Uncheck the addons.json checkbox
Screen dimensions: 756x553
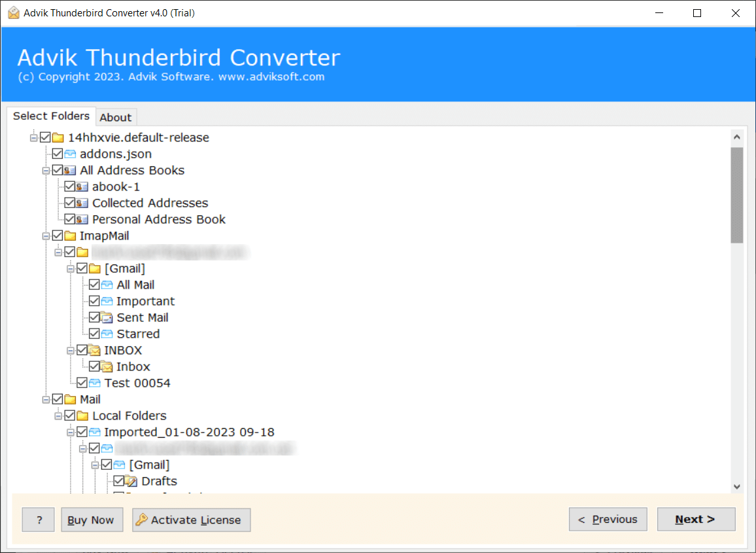[58, 154]
